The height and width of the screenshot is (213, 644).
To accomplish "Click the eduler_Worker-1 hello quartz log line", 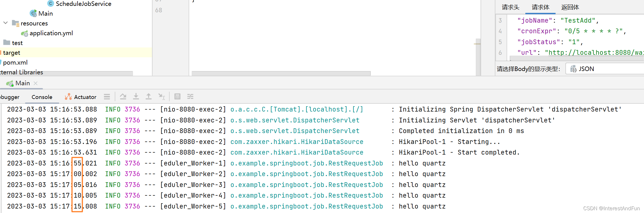I will click(x=226, y=163).
